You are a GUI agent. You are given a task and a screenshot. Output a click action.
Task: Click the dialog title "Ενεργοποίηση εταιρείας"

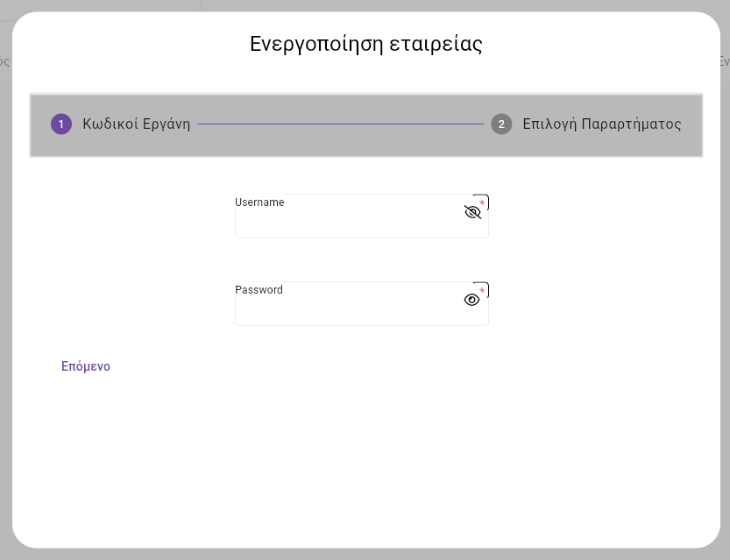pos(365,43)
